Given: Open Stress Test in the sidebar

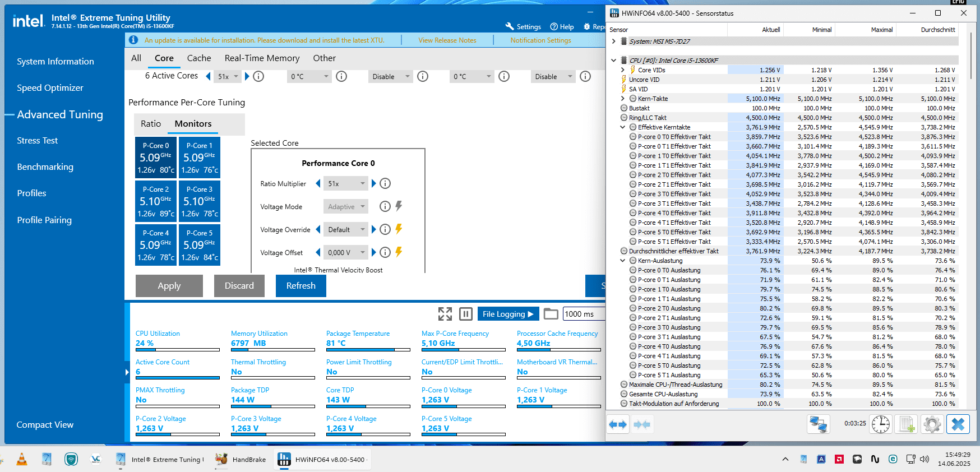Looking at the screenshot, I should [38, 140].
